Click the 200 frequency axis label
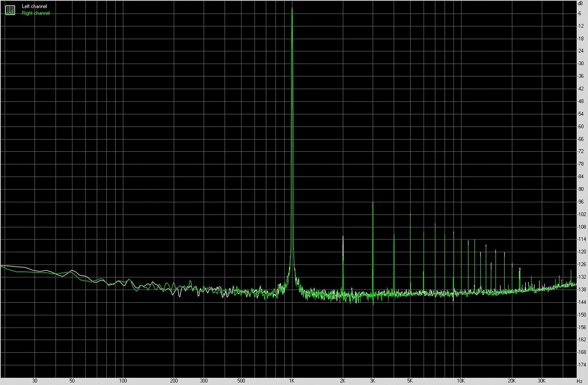This screenshot has width=588, height=385. pyautogui.click(x=174, y=381)
